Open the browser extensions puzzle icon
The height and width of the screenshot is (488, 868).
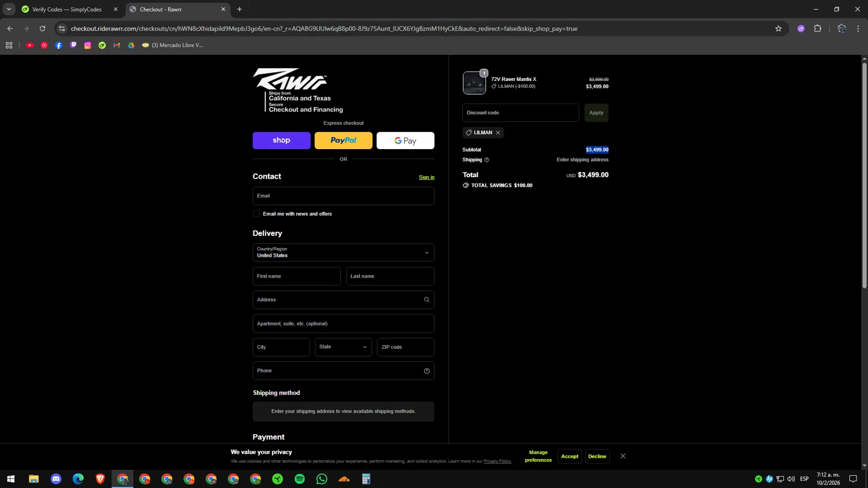tap(818, 28)
